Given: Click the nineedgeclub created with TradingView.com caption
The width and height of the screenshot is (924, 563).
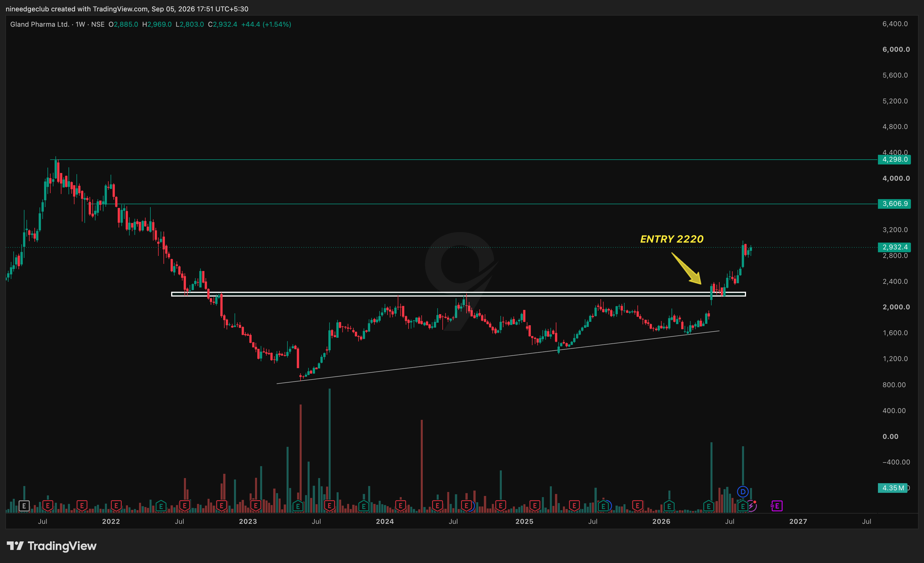Looking at the screenshot, I should (x=127, y=9).
